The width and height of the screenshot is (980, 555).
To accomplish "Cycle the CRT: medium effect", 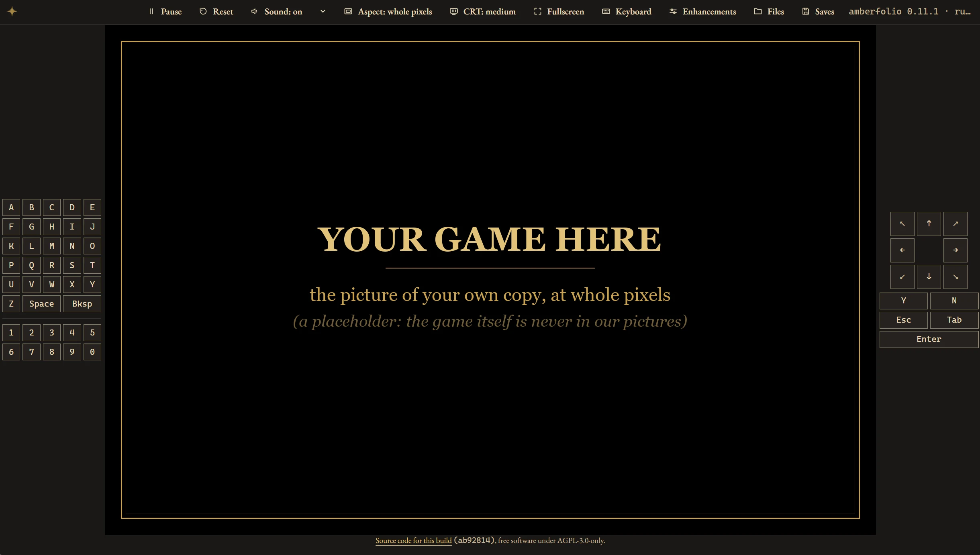I will tap(482, 12).
